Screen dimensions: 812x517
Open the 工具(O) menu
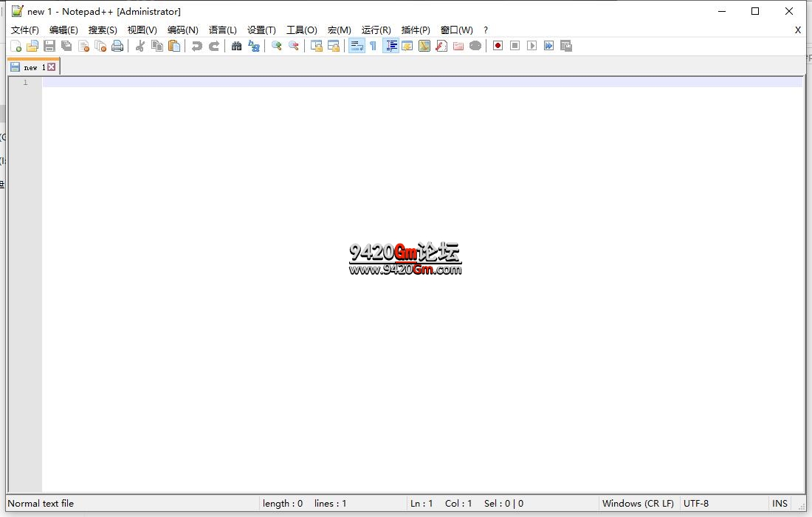tap(302, 30)
